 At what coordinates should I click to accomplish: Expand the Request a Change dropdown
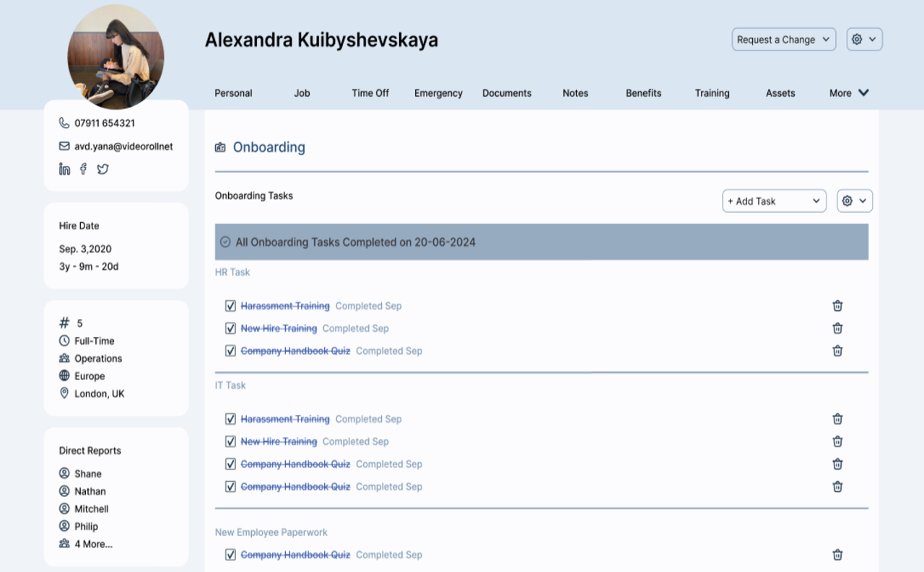pos(784,40)
